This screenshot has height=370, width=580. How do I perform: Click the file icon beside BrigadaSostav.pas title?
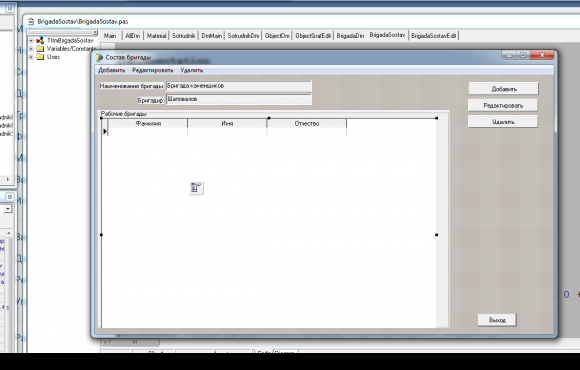(x=31, y=21)
